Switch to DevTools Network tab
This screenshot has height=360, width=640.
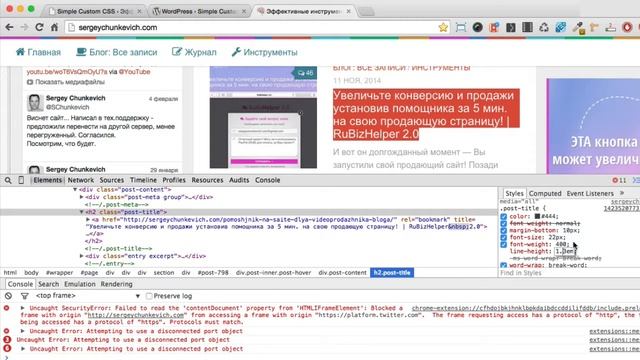(80, 180)
